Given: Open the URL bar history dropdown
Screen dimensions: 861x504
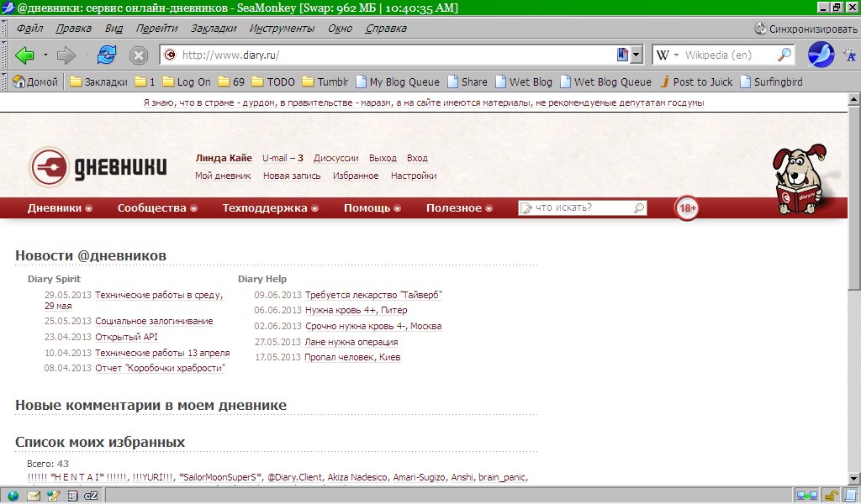Looking at the screenshot, I should (x=637, y=55).
